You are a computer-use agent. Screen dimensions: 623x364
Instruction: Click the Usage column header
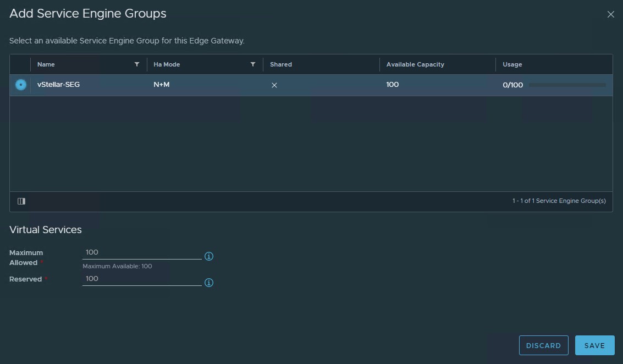[512, 64]
